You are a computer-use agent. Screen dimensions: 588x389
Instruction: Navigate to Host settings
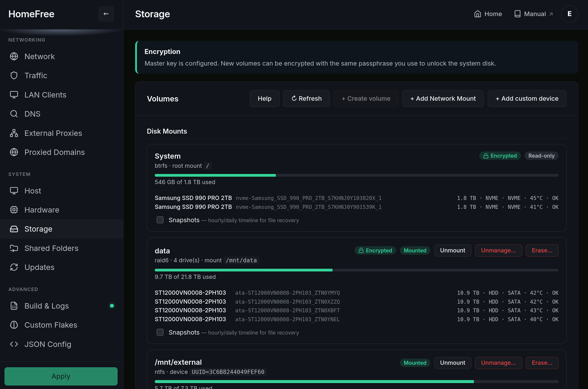(62, 191)
